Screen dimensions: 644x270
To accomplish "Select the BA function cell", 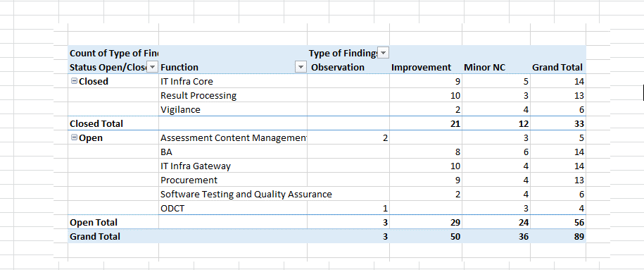I will pos(233,152).
